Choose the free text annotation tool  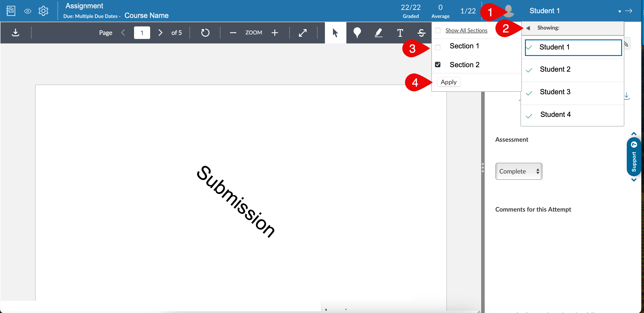400,32
